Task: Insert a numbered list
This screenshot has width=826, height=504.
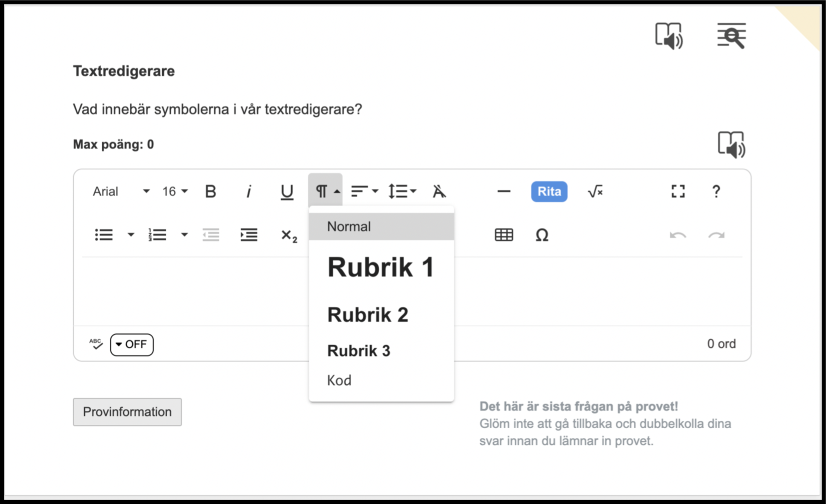Action: point(157,235)
